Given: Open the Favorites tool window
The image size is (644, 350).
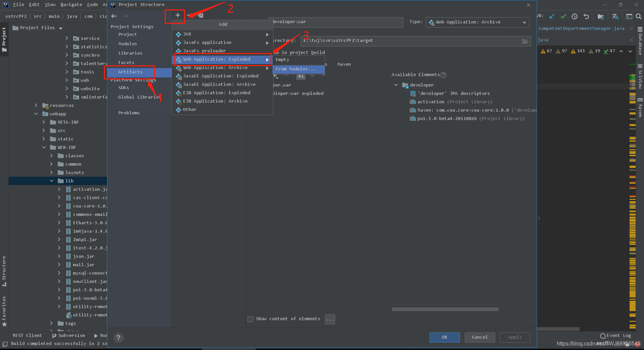Looking at the screenshot, I should pos(4,311).
